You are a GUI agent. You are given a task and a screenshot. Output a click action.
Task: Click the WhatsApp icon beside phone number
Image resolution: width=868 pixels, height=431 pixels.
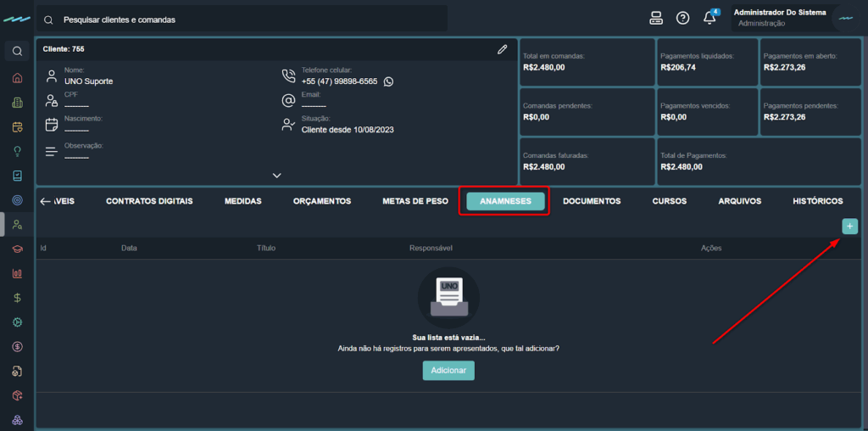(x=388, y=81)
